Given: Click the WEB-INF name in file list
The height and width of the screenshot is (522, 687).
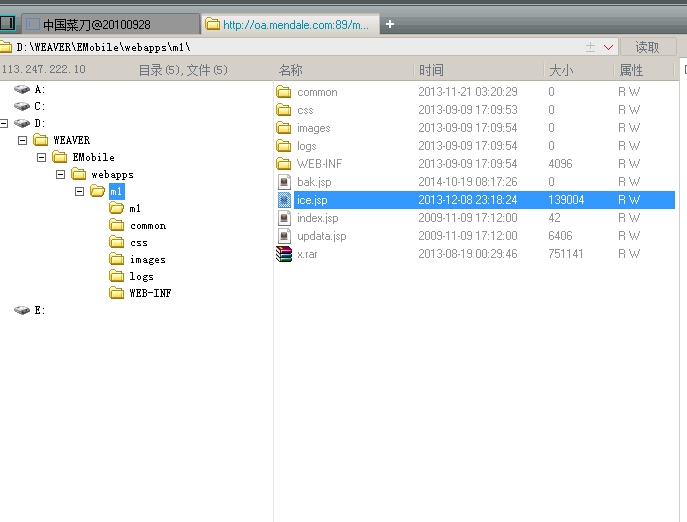Looking at the screenshot, I should pyautogui.click(x=319, y=163).
